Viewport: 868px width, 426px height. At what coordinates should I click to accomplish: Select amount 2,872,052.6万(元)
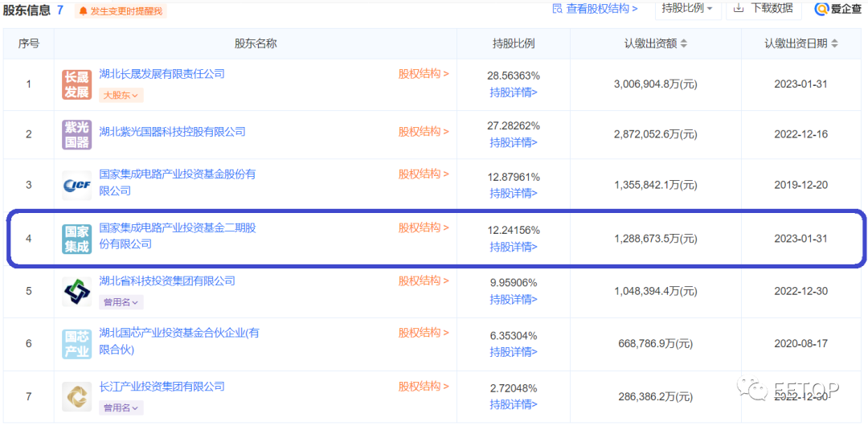click(656, 134)
